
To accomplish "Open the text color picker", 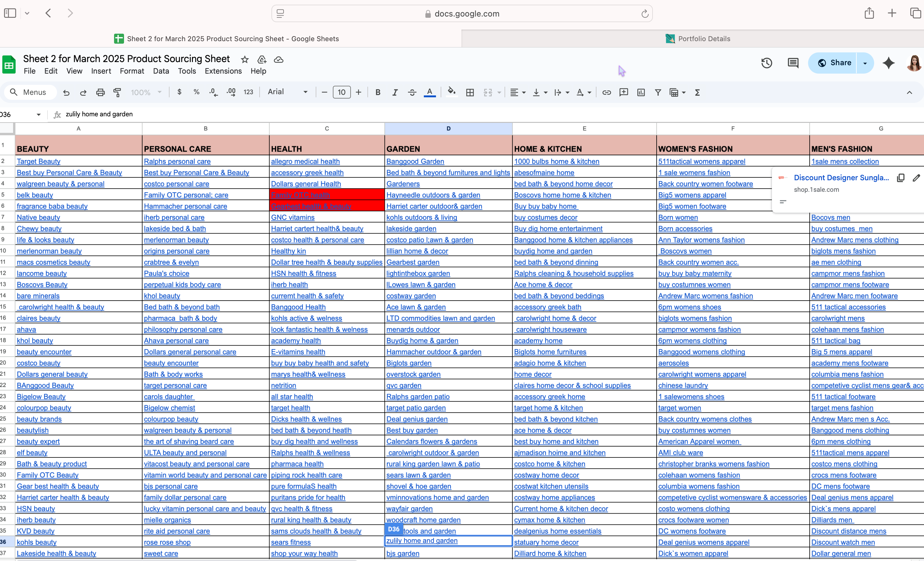I will [429, 92].
